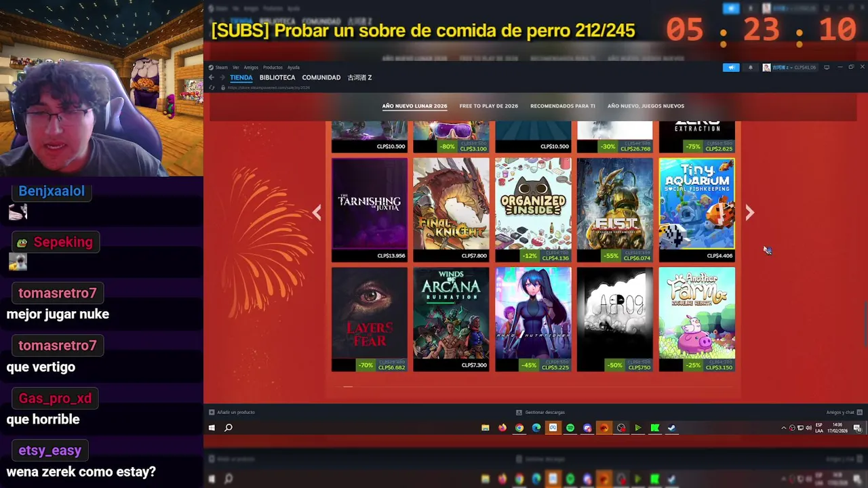
Task: Open the Amigos menu
Action: coord(251,67)
